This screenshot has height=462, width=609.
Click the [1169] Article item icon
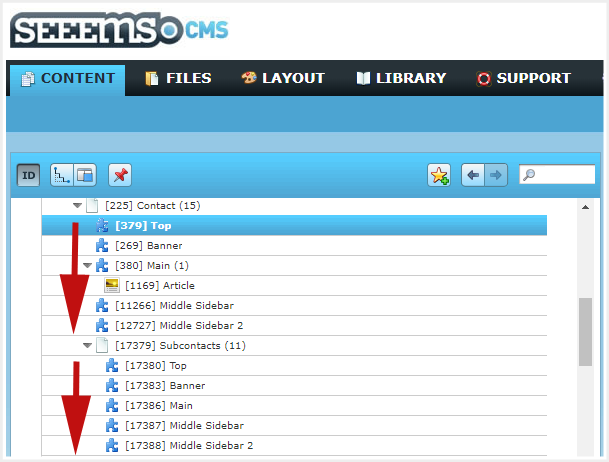(112, 285)
